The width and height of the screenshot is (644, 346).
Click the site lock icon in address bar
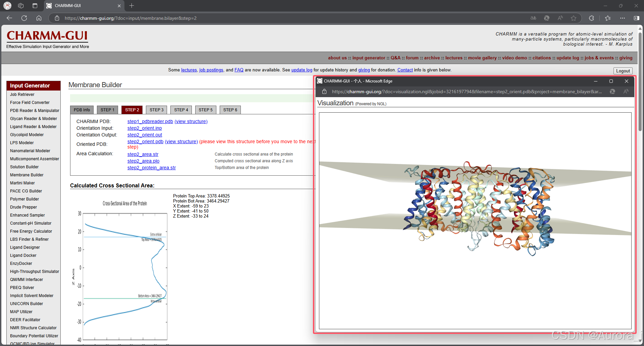click(57, 18)
